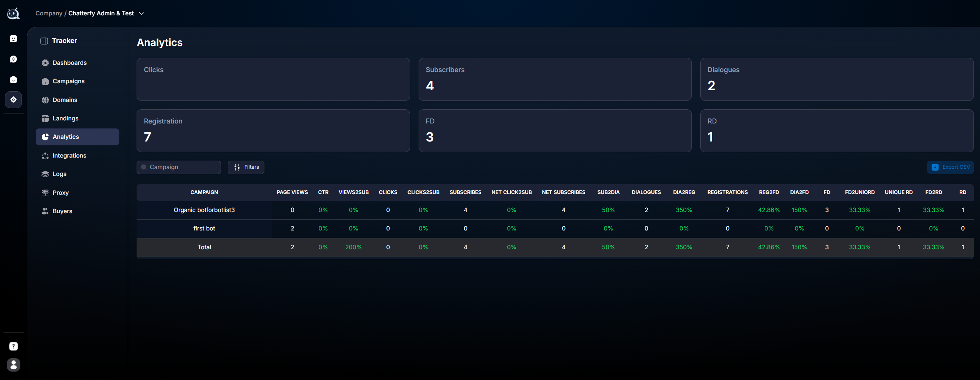Select the FD stat card

click(555, 131)
